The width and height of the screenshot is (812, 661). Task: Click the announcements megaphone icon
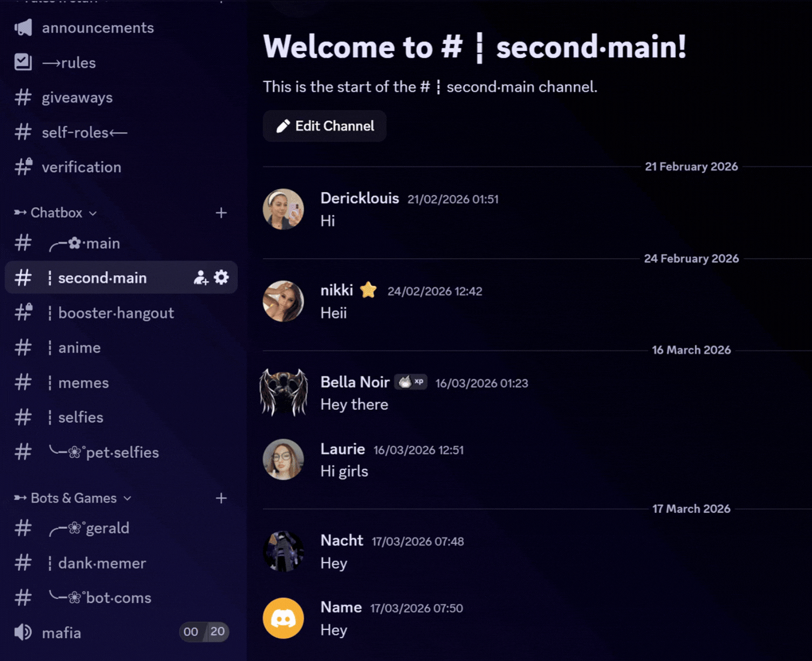pos(23,28)
